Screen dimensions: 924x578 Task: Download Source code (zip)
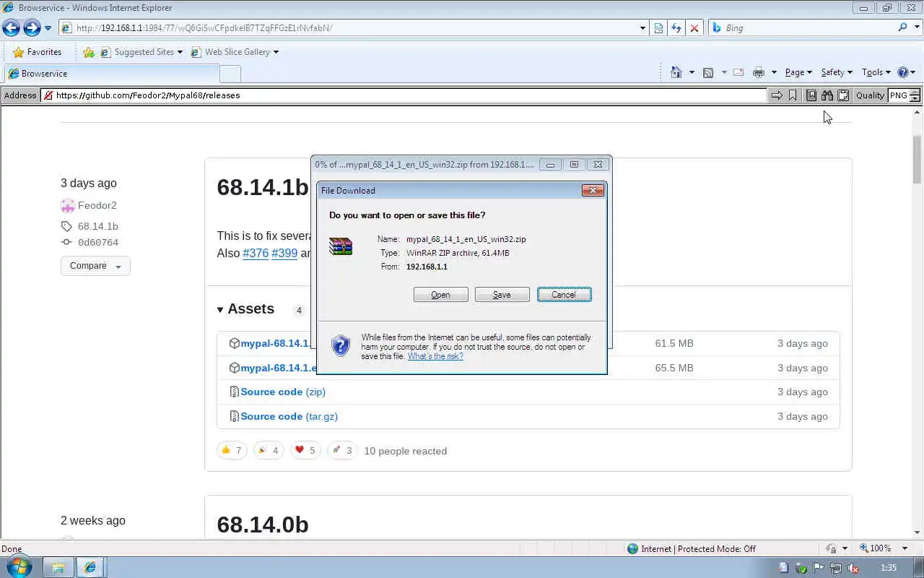pos(283,392)
